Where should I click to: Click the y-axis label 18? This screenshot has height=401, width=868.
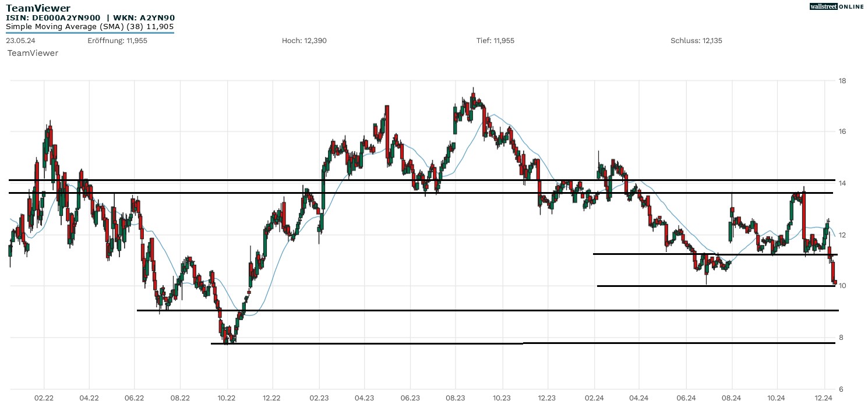coord(842,80)
